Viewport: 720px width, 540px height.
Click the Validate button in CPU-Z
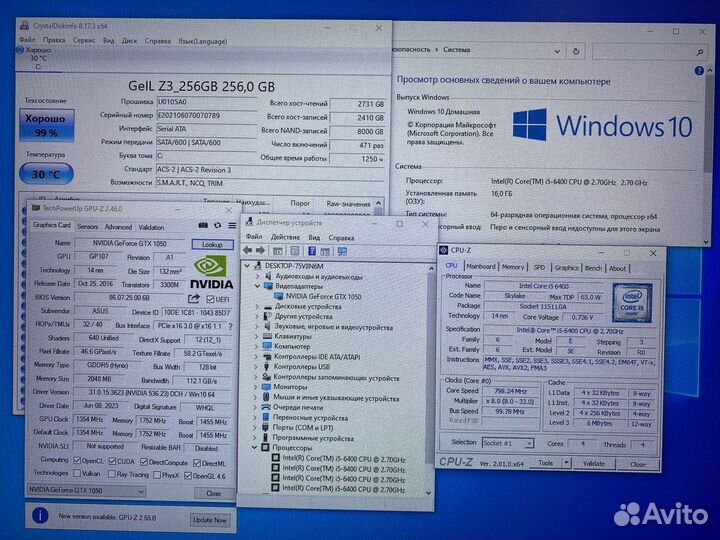point(594,463)
